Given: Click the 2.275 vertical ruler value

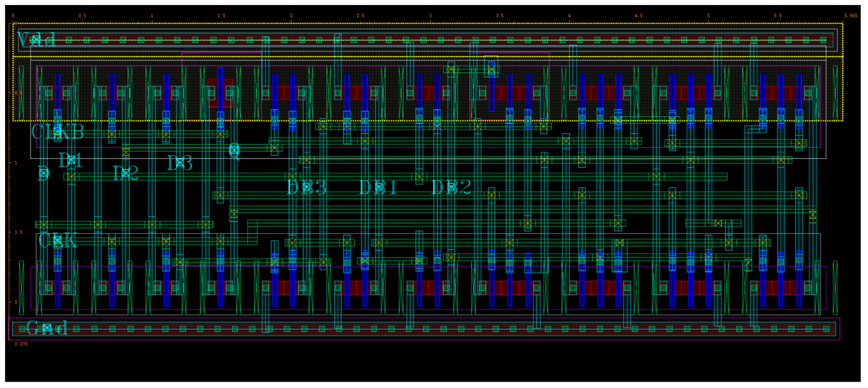Looking at the screenshot, I should (x=21, y=344).
